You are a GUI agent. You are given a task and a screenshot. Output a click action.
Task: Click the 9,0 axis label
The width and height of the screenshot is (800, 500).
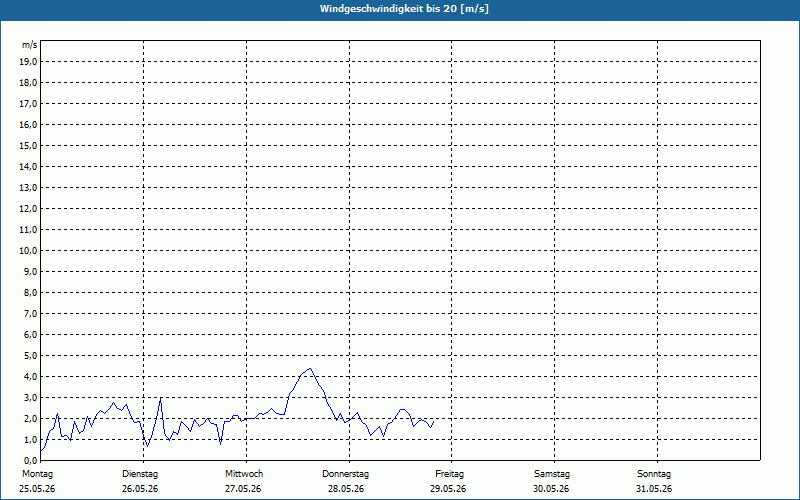coord(30,271)
